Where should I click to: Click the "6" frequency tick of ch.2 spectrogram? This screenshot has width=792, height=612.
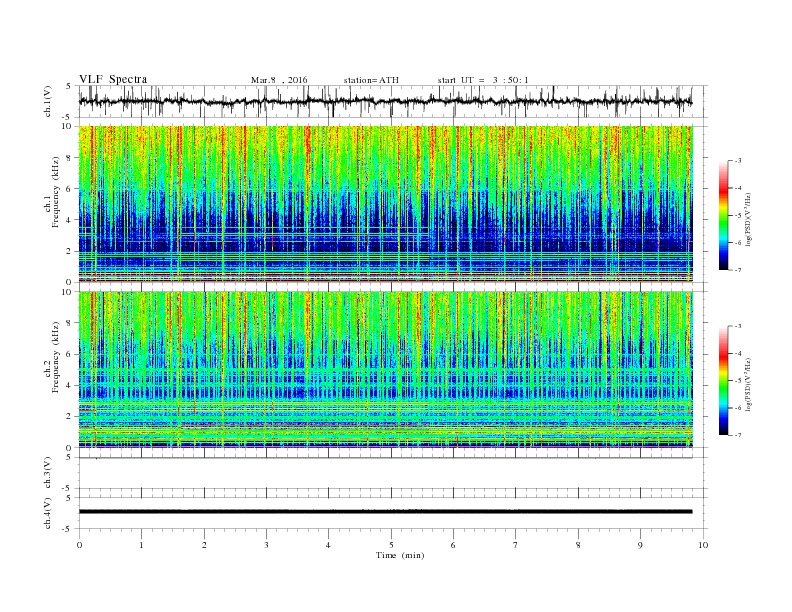click(x=70, y=354)
